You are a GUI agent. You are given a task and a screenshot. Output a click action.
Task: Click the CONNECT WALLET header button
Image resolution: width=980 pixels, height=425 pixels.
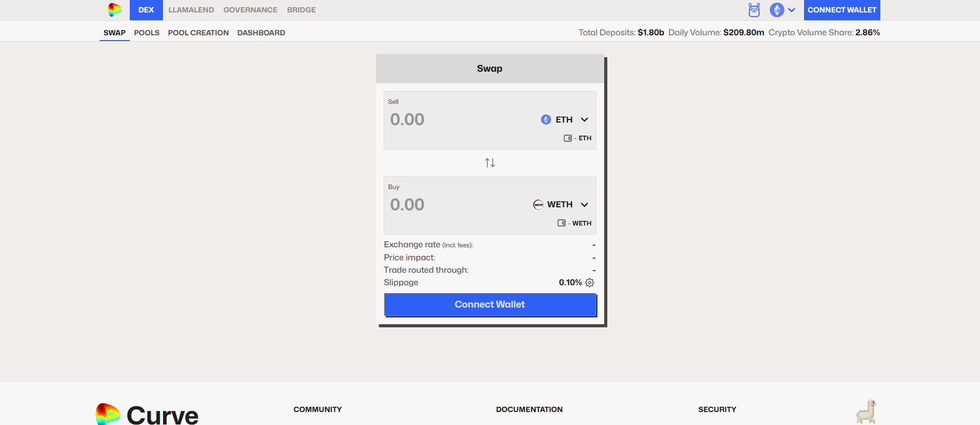click(842, 10)
